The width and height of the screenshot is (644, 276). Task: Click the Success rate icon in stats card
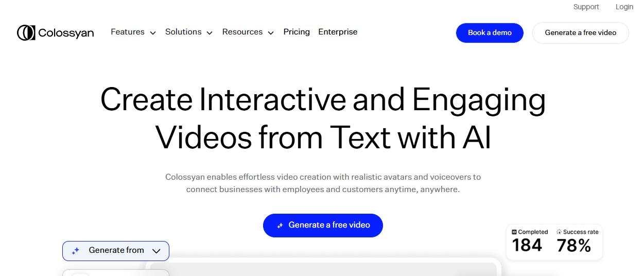[559, 232]
